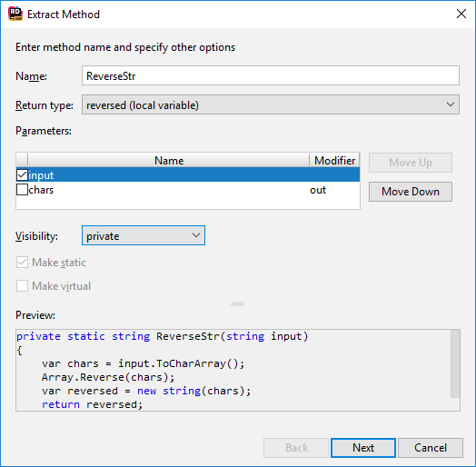The width and height of the screenshot is (476, 467).
Task: Open the Return type dropdown
Action: coord(270,104)
